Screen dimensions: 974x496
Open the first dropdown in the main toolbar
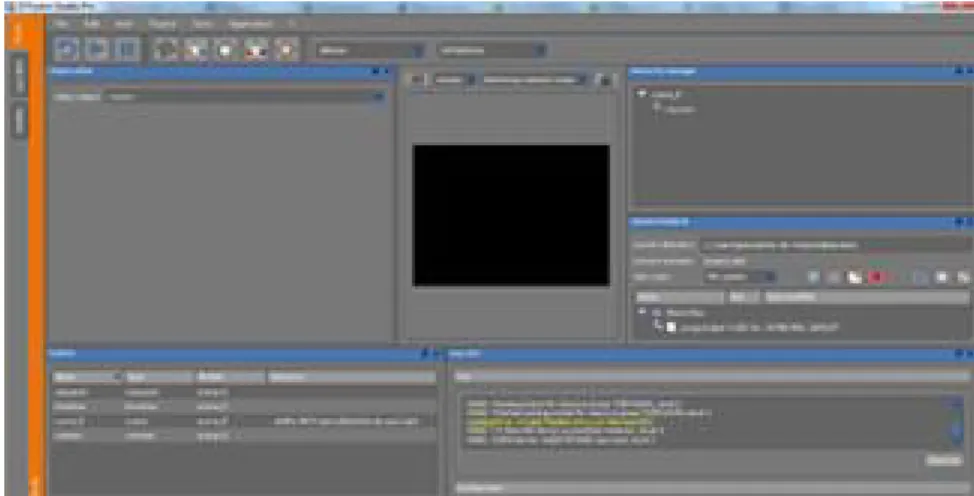click(x=370, y=50)
